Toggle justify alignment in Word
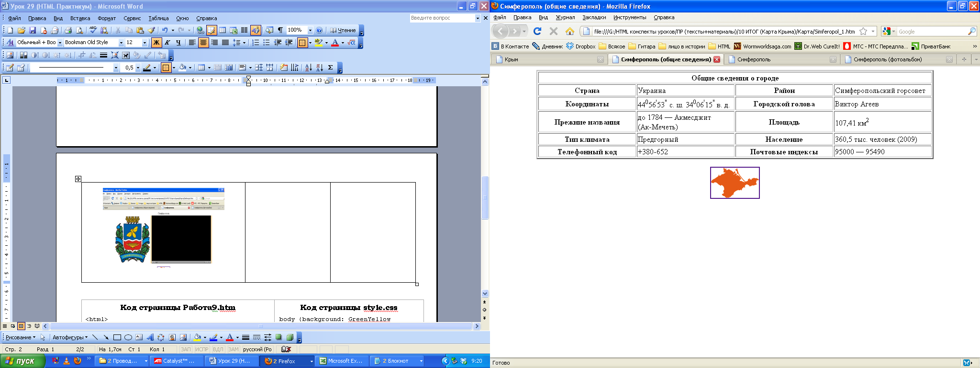Viewport: 980px width, 368px height. point(225,43)
